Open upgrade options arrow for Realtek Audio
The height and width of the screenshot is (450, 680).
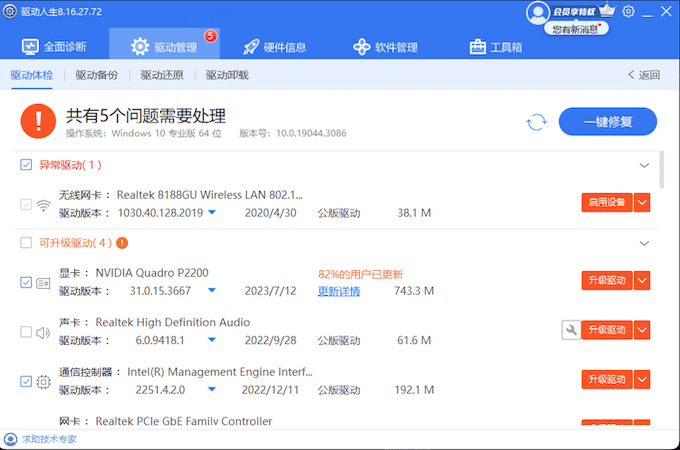642,330
